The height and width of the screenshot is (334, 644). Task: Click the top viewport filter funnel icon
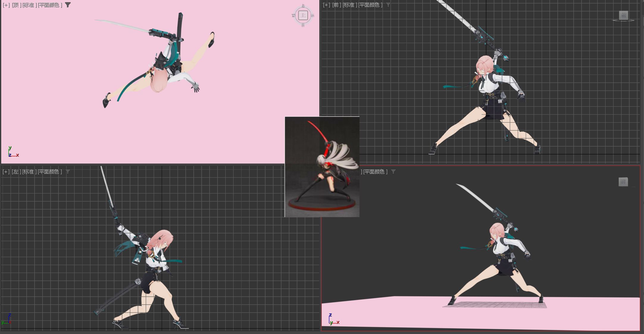click(x=68, y=5)
